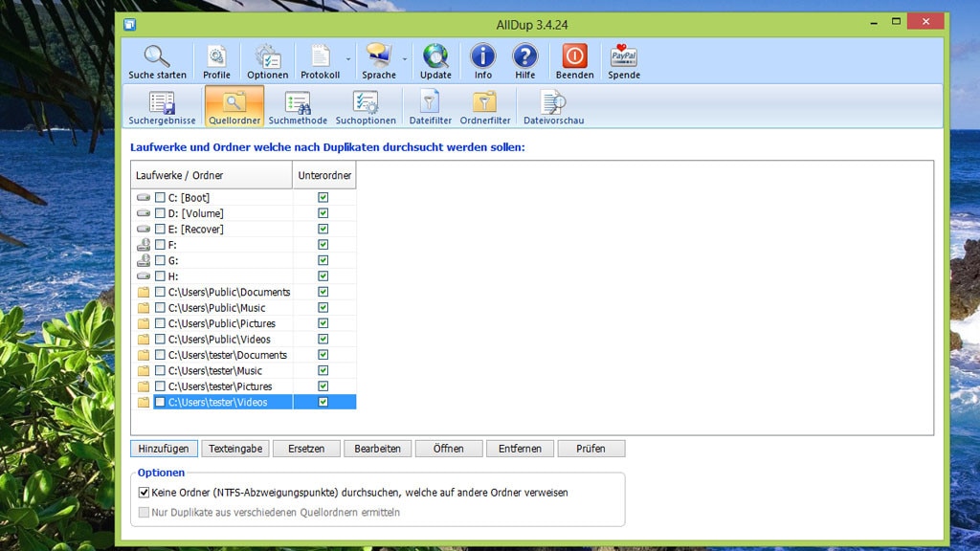Click the Unterordner column header
This screenshot has width=980, height=551.
click(324, 175)
